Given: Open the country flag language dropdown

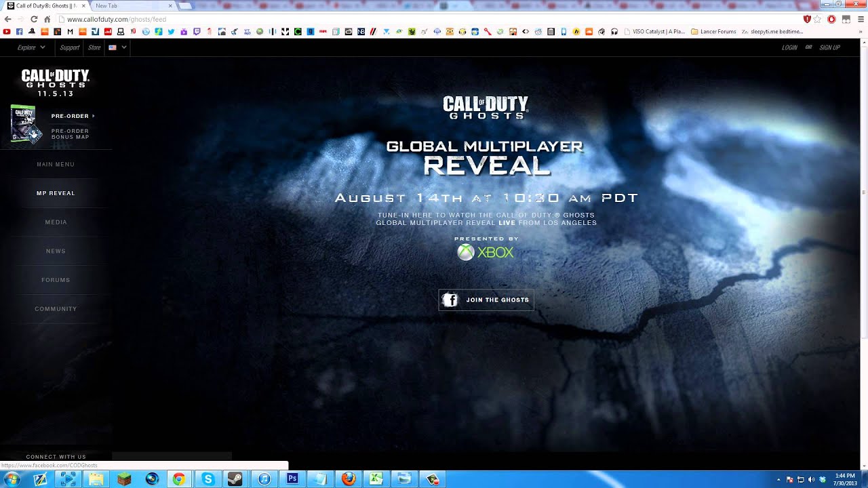Looking at the screenshot, I should [117, 47].
